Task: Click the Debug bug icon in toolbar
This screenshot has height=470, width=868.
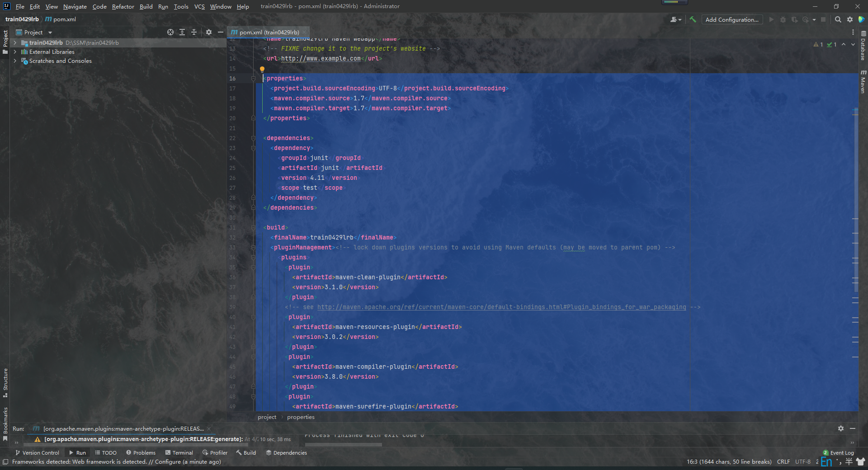Action: [783, 19]
